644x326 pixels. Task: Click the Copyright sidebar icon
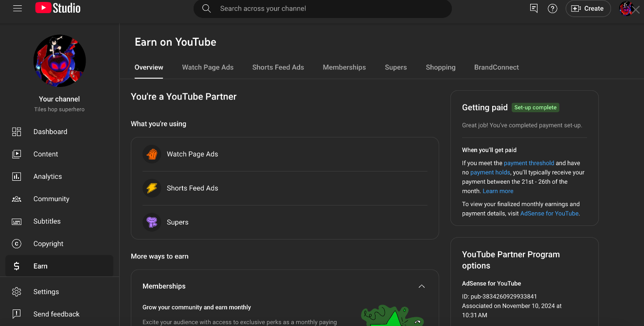click(17, 244)
